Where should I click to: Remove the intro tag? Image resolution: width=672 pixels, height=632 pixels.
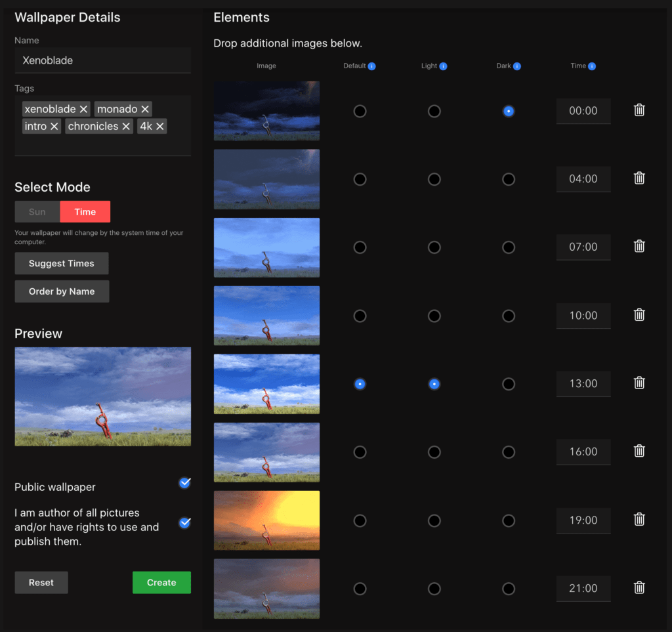[54, 127]
